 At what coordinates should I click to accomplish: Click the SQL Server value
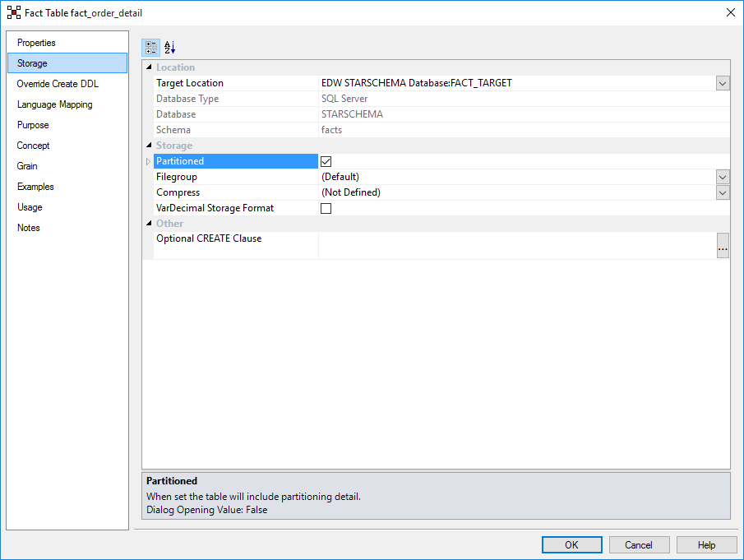coord(344,99)
